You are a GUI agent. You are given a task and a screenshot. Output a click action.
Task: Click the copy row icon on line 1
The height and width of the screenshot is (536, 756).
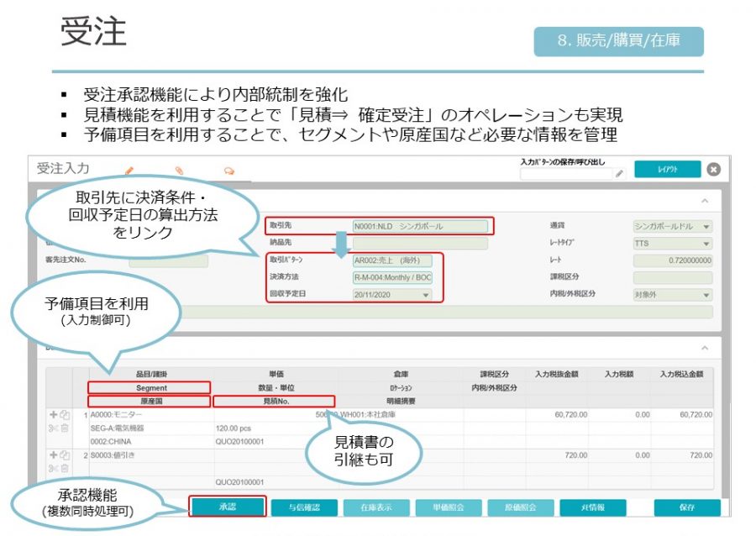pos(64,415)
